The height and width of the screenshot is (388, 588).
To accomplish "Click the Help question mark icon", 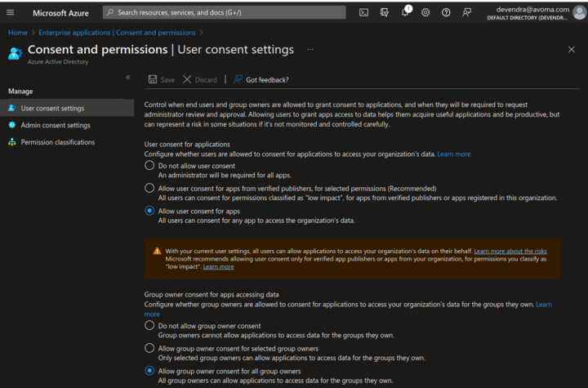I will tap(446, 12).
